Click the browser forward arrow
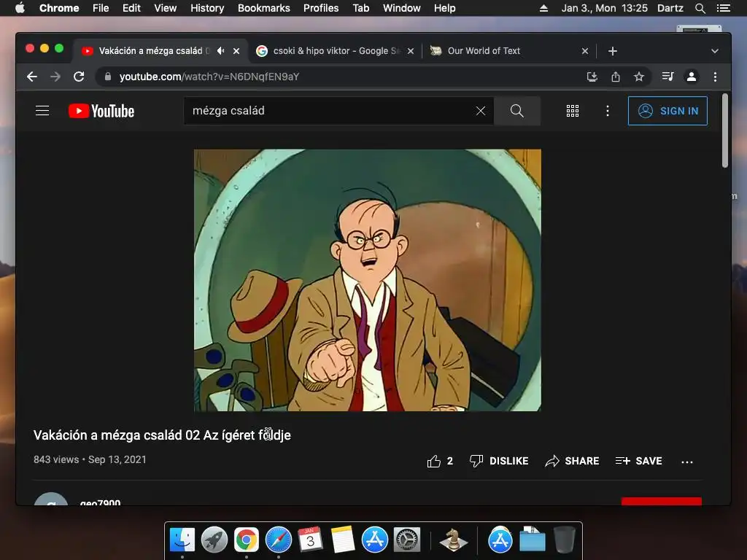The image size is (747, 560). click(55, 77)
